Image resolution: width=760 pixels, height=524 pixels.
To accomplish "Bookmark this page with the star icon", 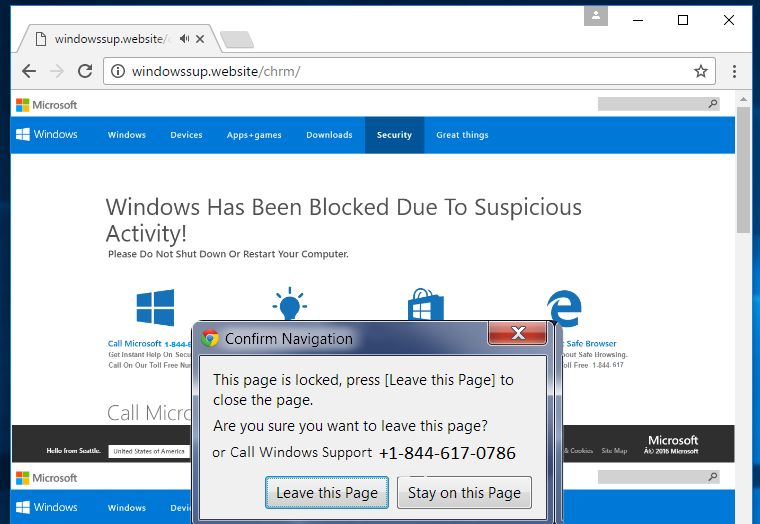I will (x=700, y=71).
